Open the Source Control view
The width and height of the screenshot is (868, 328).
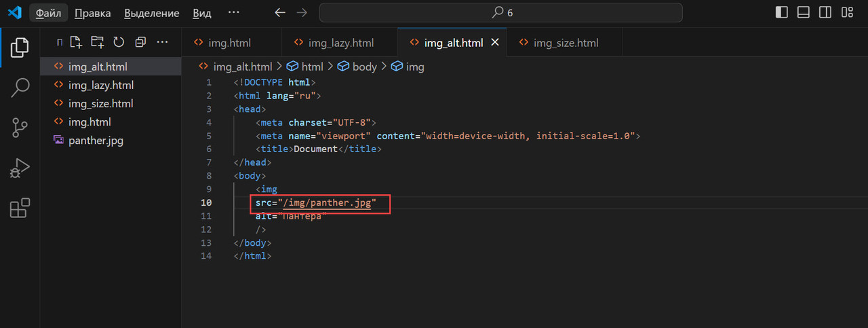(x=20, y=127)
